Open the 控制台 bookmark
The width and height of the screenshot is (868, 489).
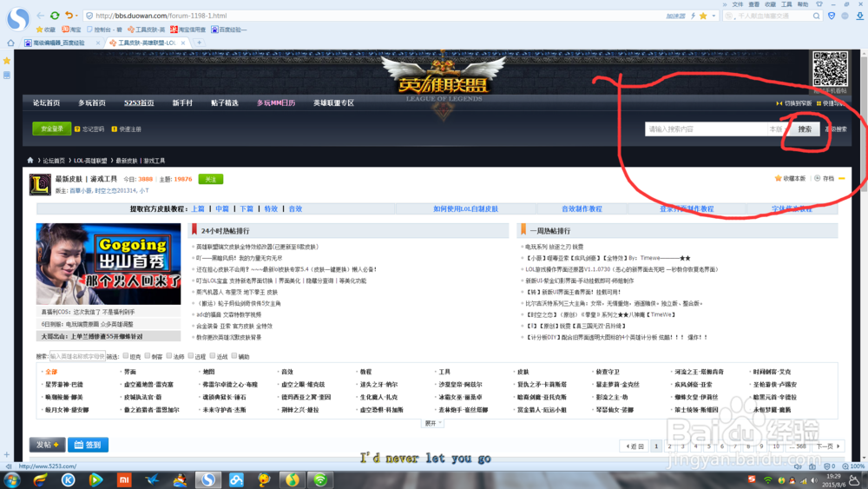coord(104,30)
